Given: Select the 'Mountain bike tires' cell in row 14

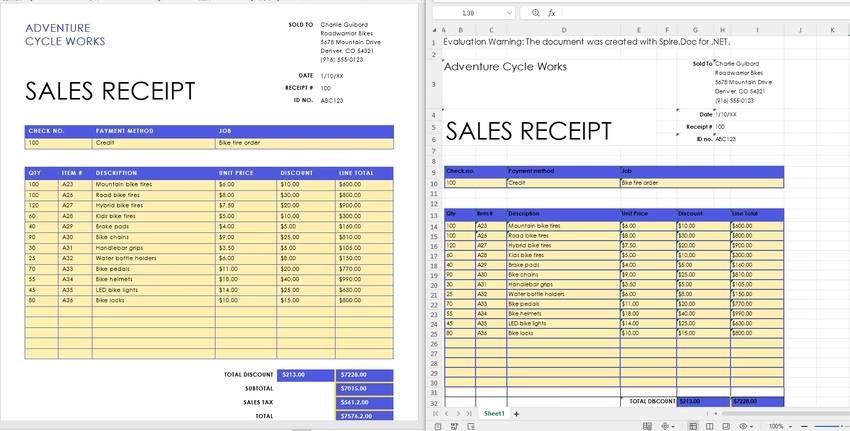Looking at the screenshot, I should pos(563,226).
